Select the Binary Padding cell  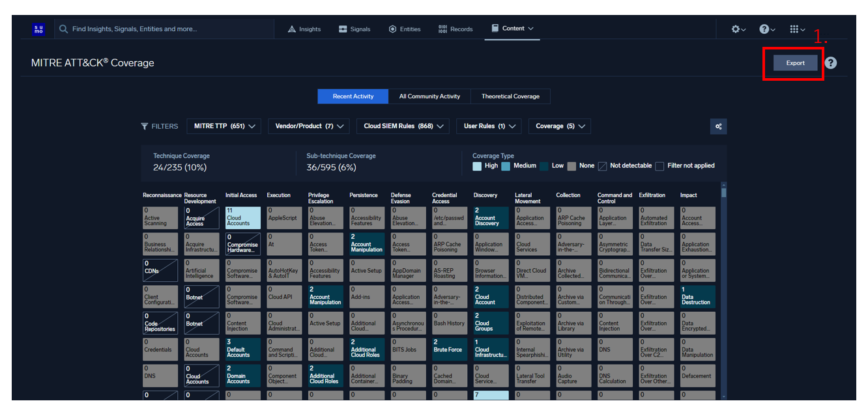[409, 376]
